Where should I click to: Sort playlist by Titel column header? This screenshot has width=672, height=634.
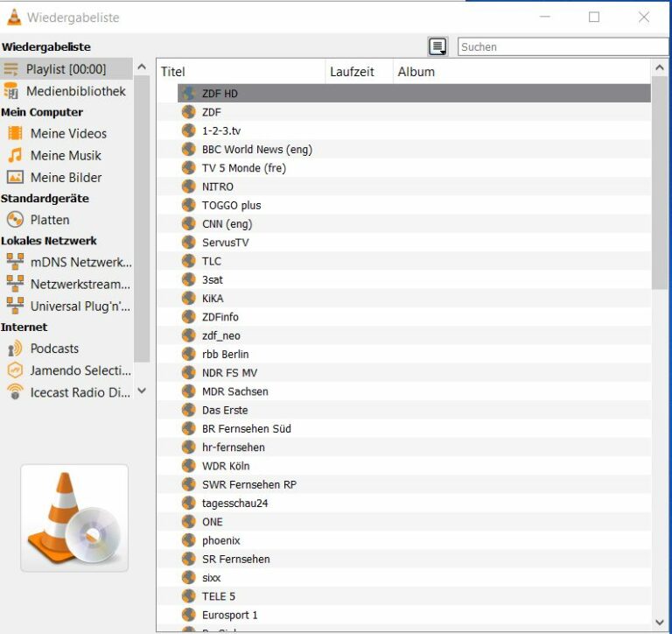[240, 72]
